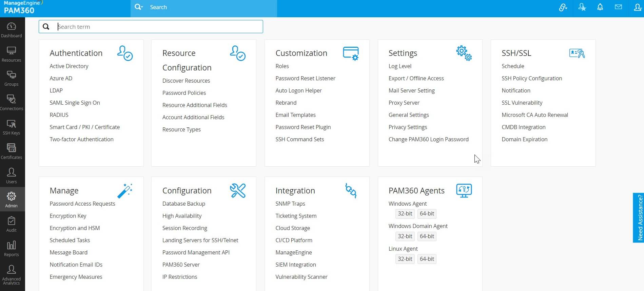The image size is (644, 291).
Task: Open Mail Server Setting
Action: click(412, 90)
